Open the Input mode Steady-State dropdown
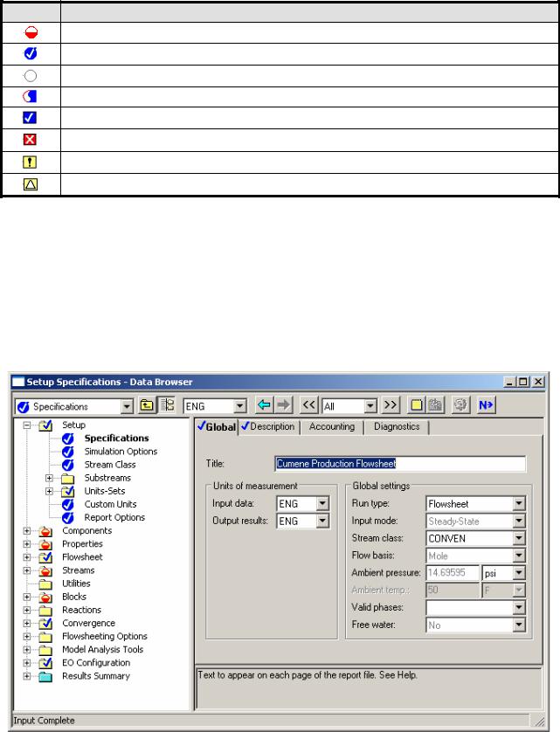Screen dimensions: 560x732 pyautogui.click(x=519, y=521)
